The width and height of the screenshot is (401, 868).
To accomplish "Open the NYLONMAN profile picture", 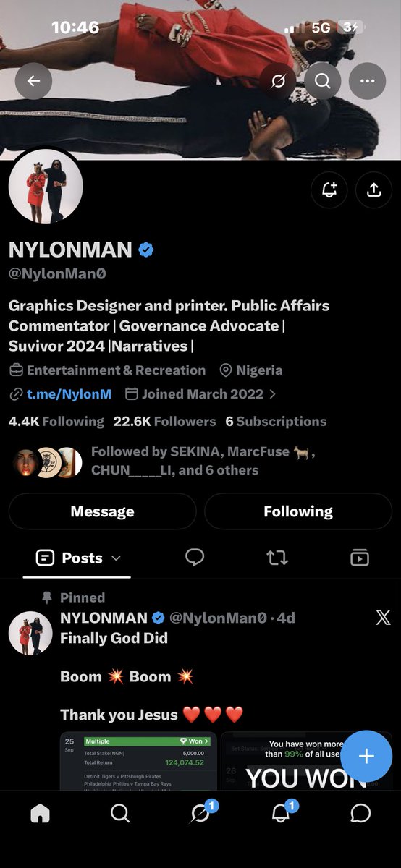I will click(46, 186).
